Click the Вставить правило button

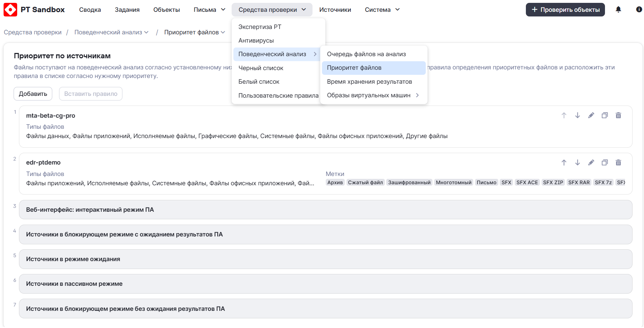point(91,94)
